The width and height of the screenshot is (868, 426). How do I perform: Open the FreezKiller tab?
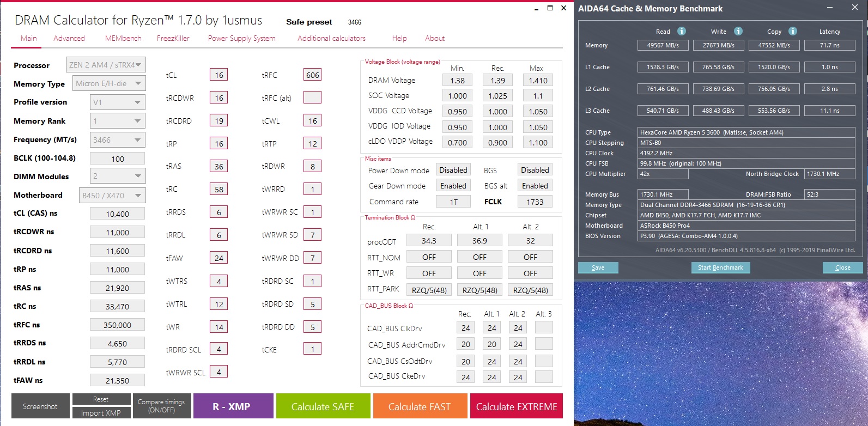point(173,38)
